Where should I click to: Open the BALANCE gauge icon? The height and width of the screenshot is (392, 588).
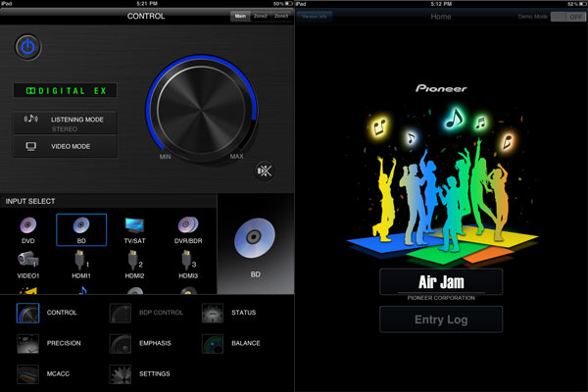click(x=213, y=344)
